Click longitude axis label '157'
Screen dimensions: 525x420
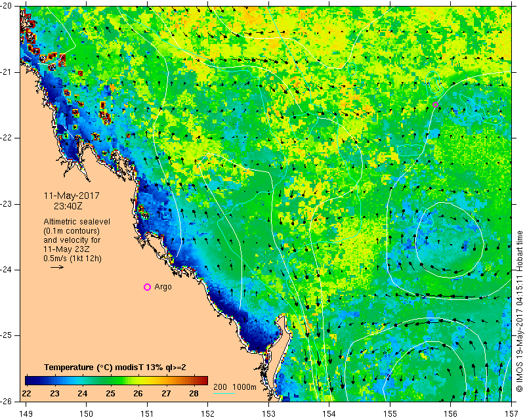click(x=512, y=414)
